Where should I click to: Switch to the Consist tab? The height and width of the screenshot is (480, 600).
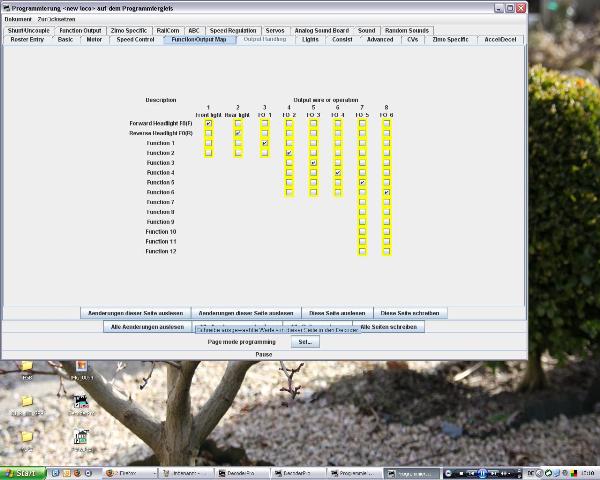click(x=342, y=39)
